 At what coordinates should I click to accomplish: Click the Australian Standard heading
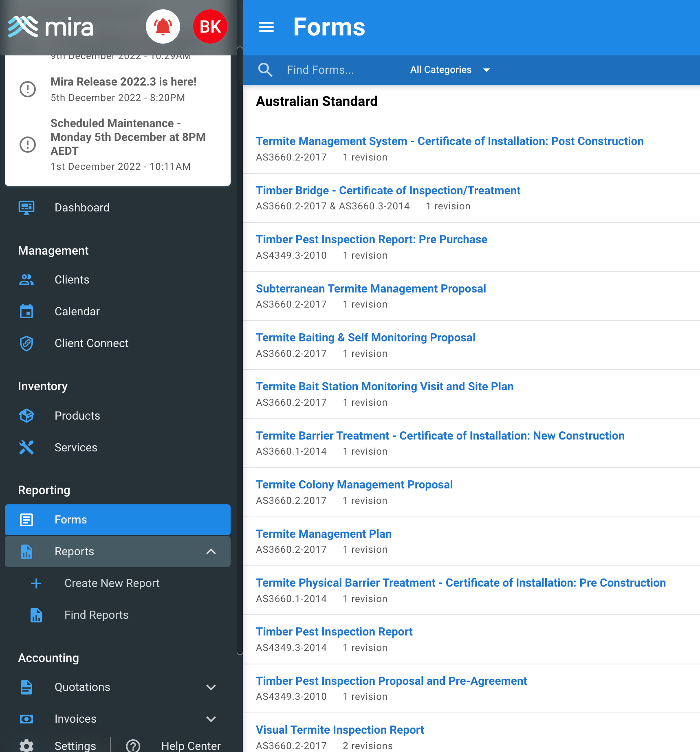pyautogui.click(x=317, y=101)
